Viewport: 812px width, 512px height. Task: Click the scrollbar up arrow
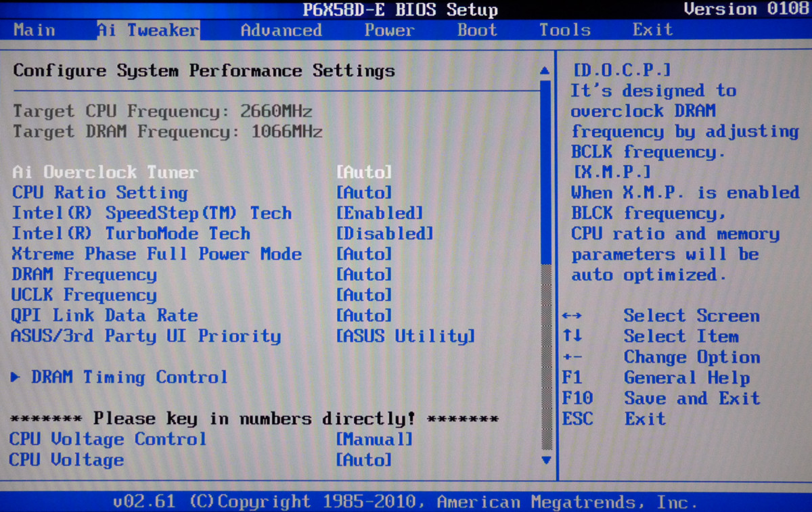pyautogui.click(x=545, y=70)
